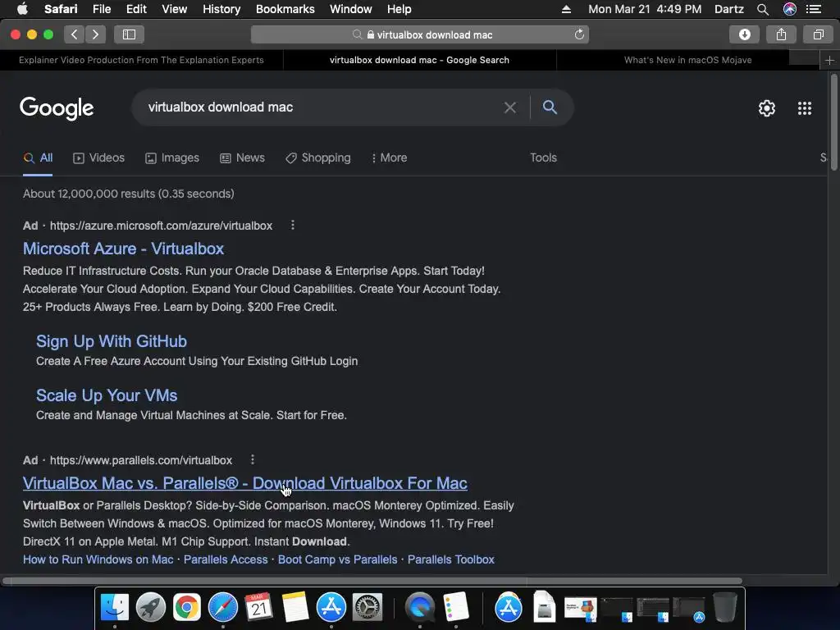
Task: Open the History menu
Action: (x=221, y=9)
